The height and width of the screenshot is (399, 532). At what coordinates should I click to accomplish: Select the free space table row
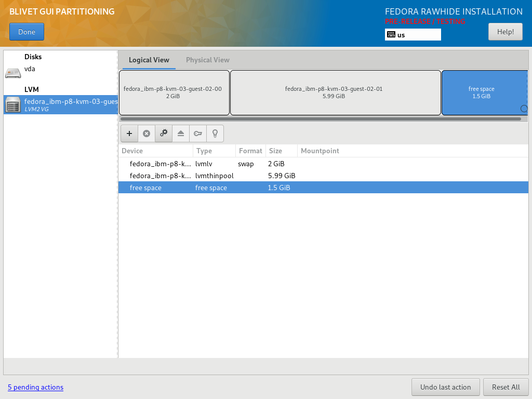[323, 188]
